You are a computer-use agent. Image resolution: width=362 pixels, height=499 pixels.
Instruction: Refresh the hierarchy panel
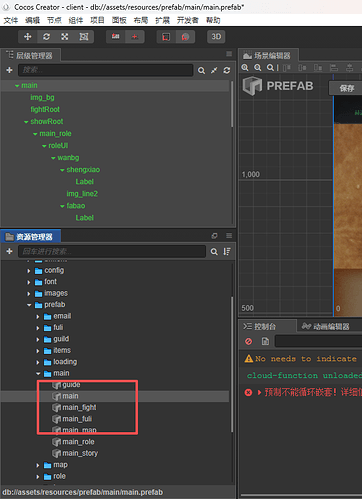(227, 70)
